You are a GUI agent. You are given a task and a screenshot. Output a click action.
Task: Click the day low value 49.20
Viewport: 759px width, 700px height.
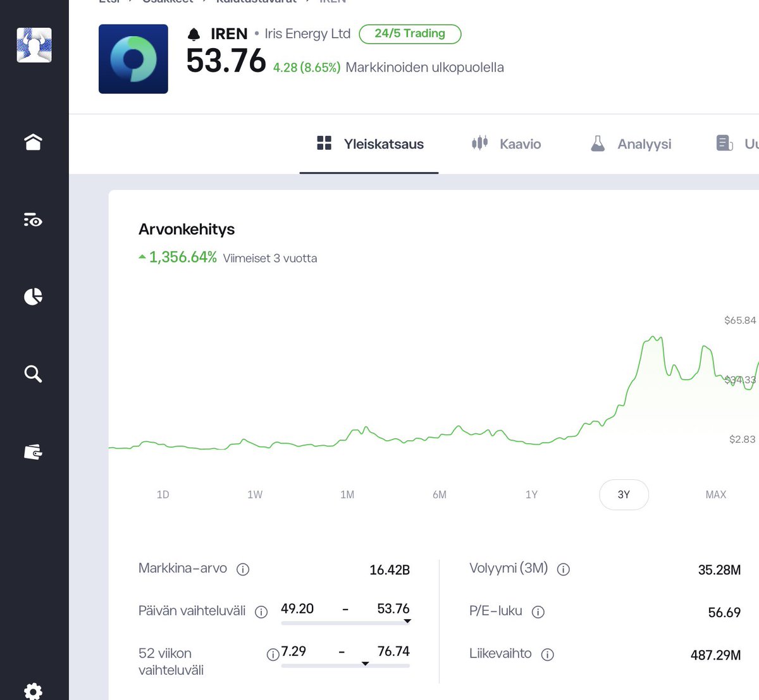297,608
